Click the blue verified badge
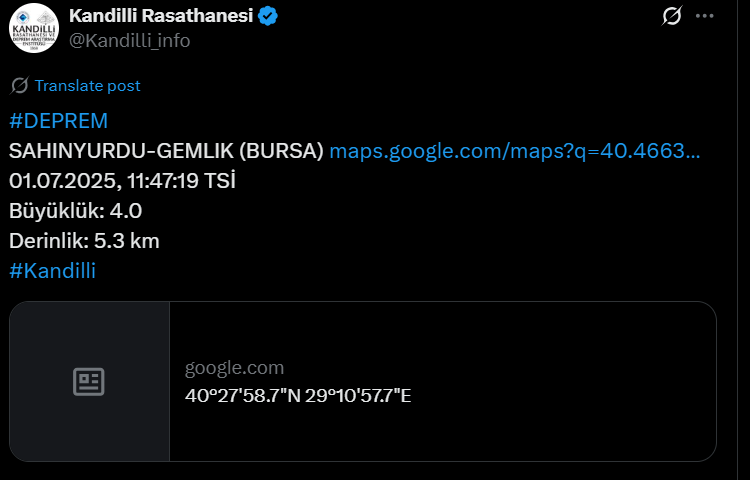 (269, 16)
